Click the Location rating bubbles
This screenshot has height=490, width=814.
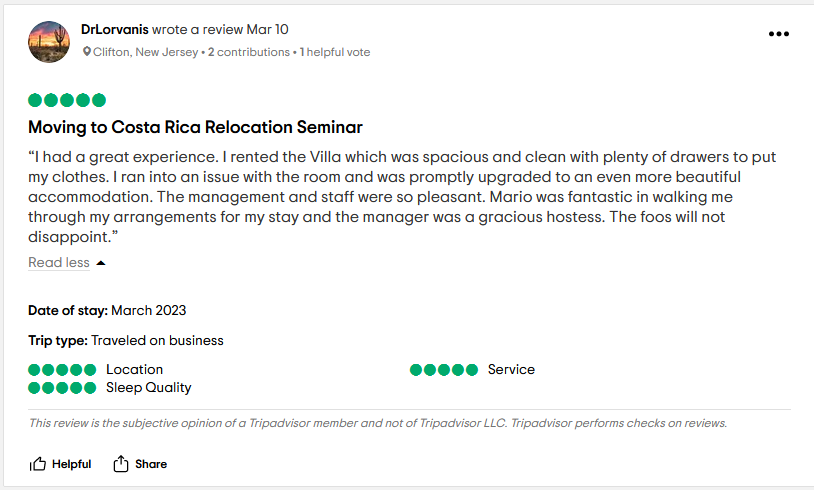pos(62,370)
